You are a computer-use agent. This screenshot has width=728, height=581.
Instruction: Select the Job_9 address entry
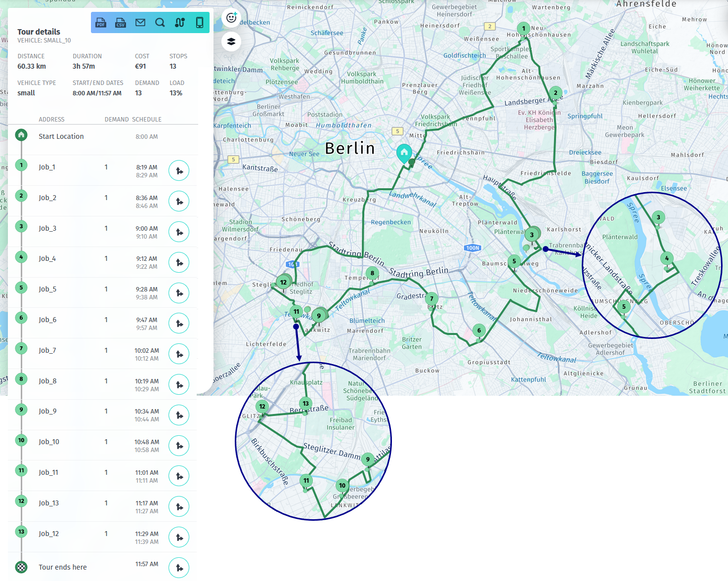click(x=47, y=411)
